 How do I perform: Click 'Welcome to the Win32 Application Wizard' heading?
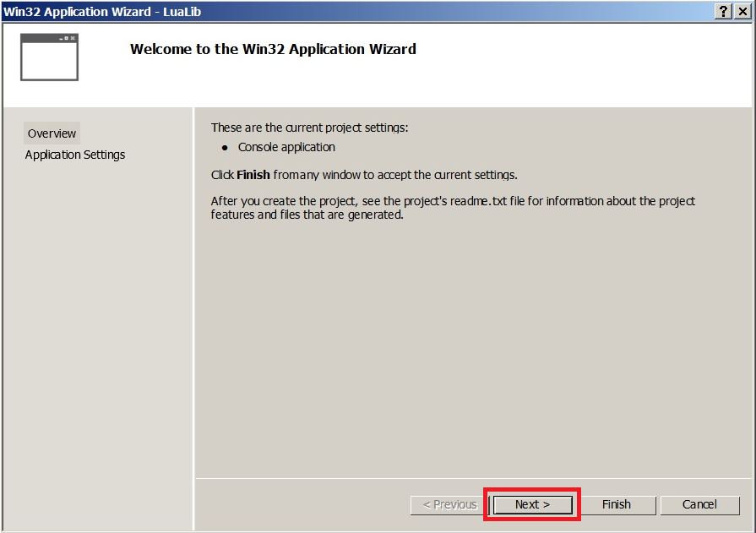point(273,49)
